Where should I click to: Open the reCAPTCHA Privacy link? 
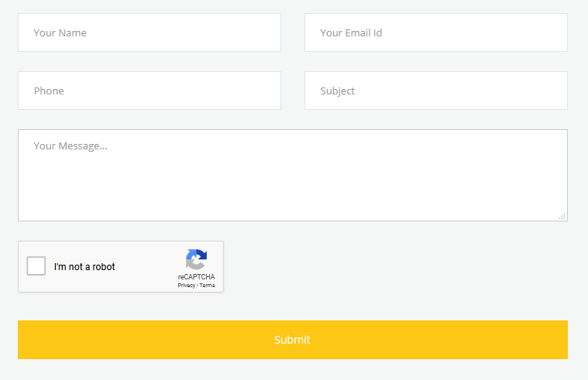pyautogui.click(x=187, y=286)
